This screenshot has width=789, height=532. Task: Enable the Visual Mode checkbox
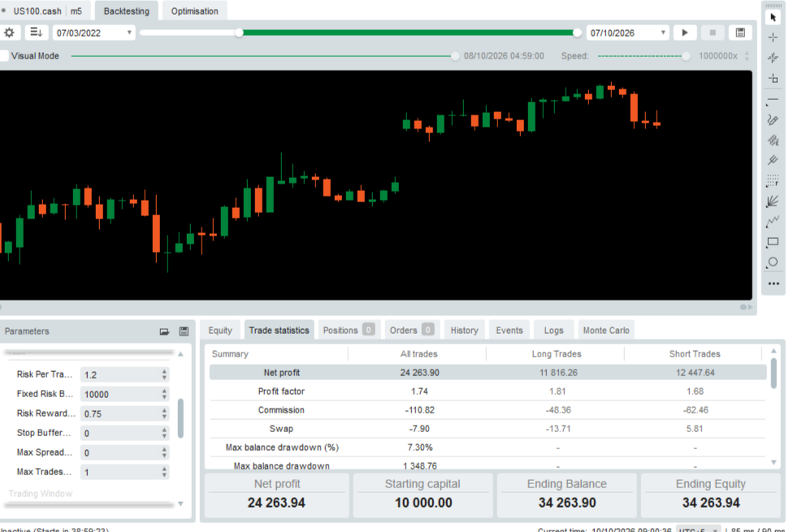click(4, 56)
